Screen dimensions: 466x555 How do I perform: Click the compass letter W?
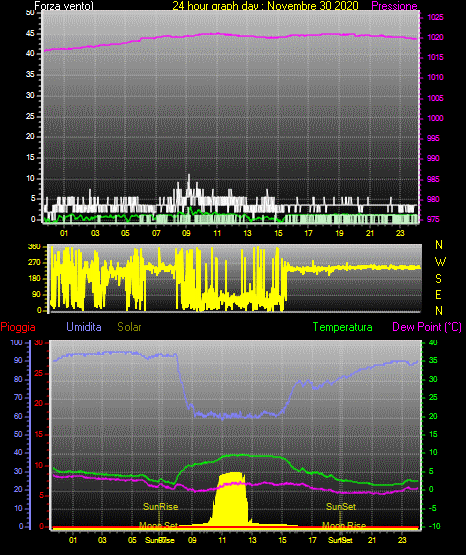point(440,262)
